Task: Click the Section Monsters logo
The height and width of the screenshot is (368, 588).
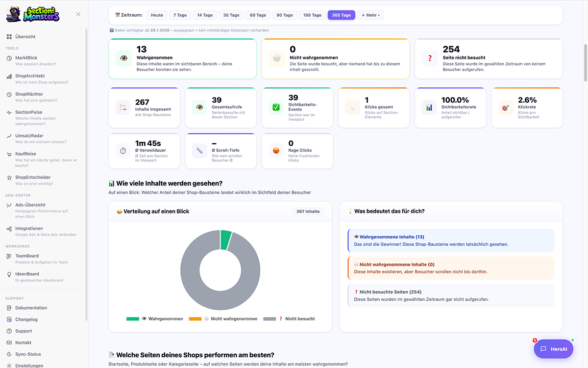Action: click(x=32, y=14)
